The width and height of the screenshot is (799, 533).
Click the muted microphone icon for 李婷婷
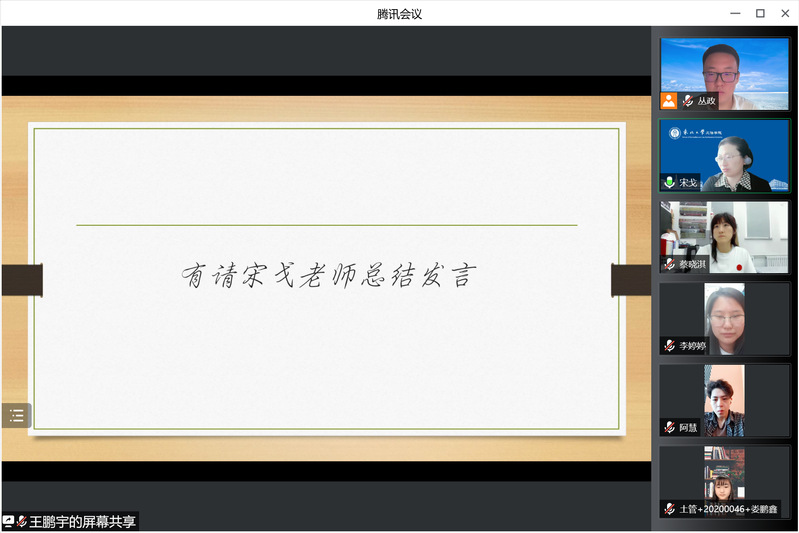tap(669, 346)
